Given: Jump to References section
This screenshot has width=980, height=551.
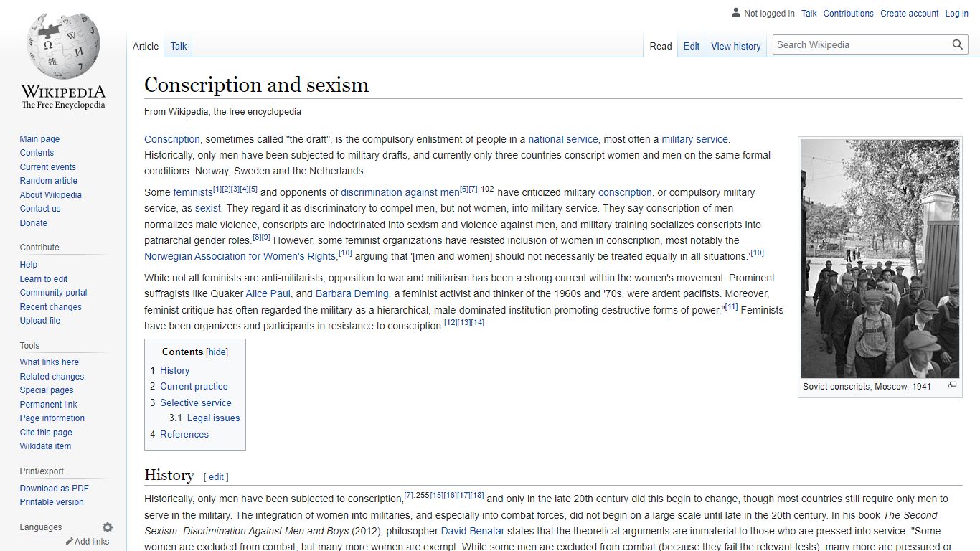Looking at the screenshot, I should coord(184,434).
